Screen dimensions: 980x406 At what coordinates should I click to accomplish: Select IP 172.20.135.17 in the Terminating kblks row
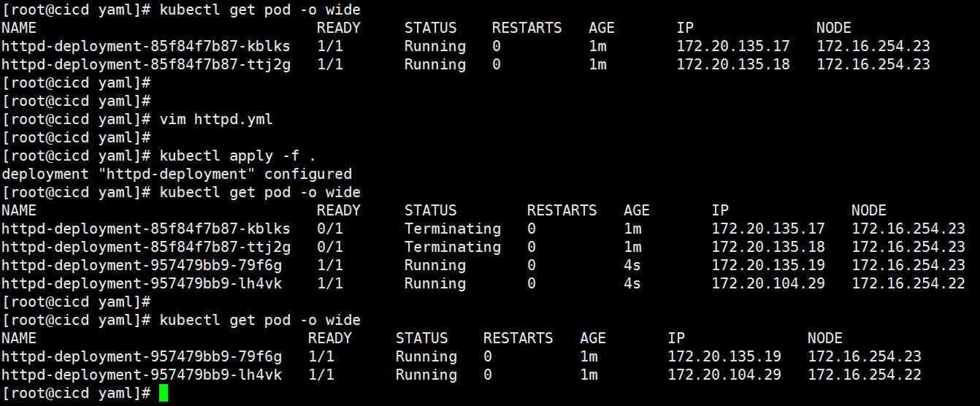pyautogui.click(x=768, y=229)
